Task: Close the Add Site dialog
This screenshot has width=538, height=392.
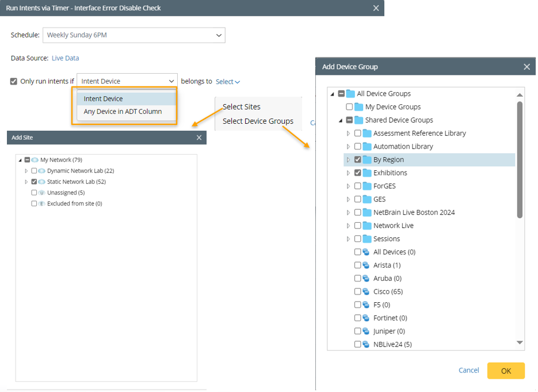Action: [x=199, y=138]
